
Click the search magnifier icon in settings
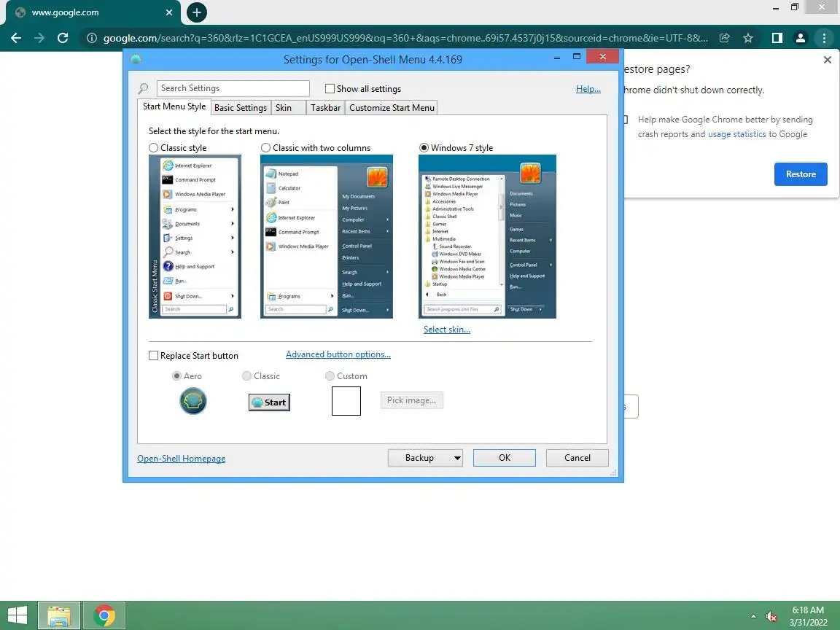tap(143, 88)
